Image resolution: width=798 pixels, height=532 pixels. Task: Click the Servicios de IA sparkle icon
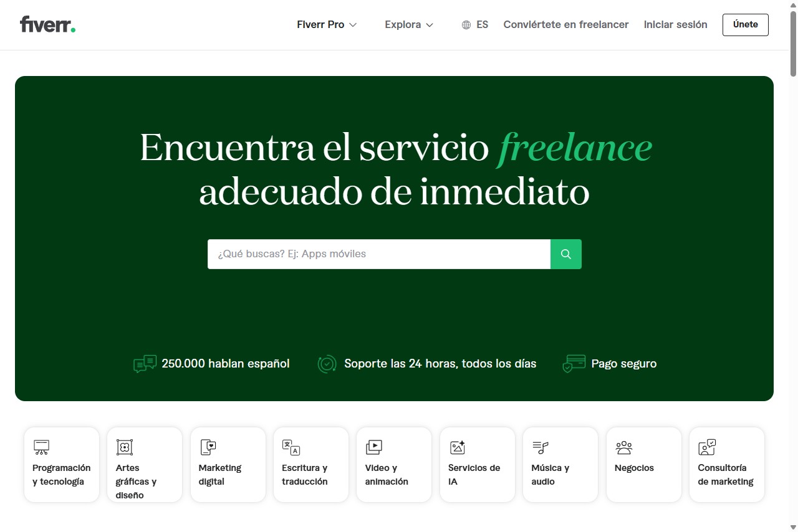[x=458, y=447]
